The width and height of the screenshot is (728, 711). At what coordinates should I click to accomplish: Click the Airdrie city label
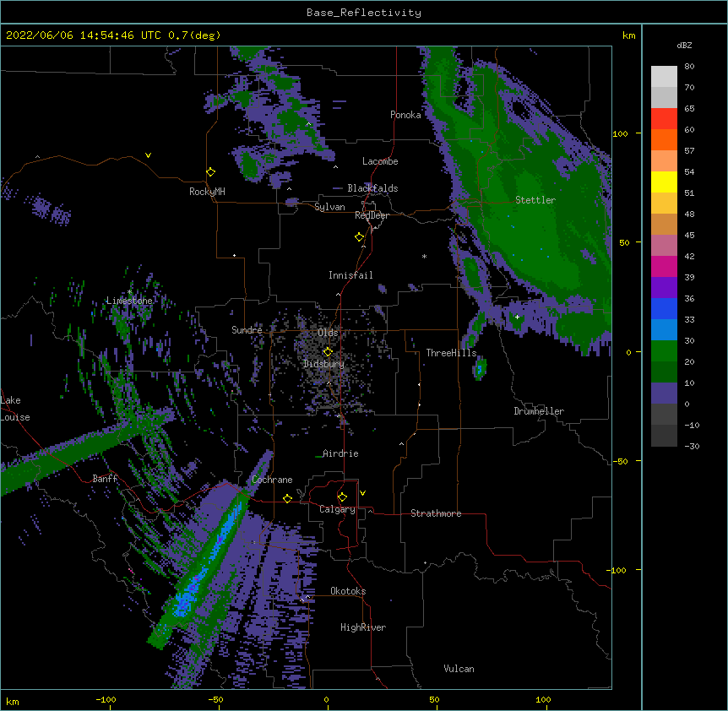[340, 453]
